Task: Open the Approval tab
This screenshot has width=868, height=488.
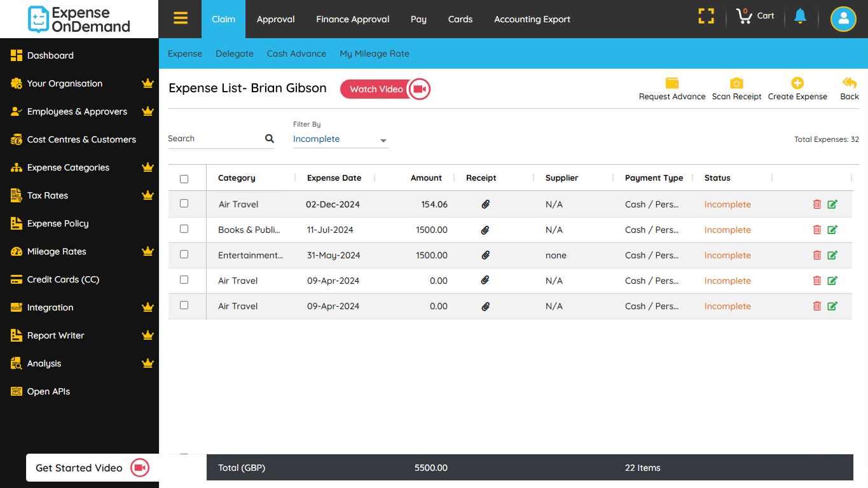Action: (x=276, y=19)
